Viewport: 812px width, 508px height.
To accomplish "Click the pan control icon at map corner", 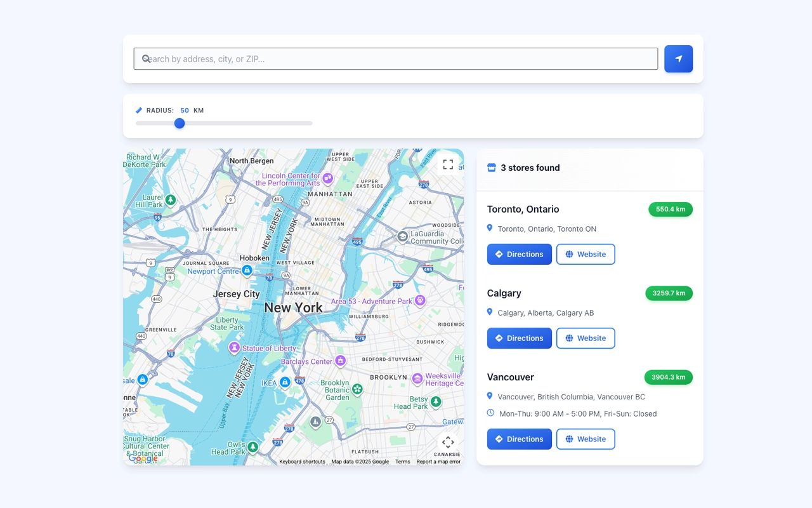I will 448,442.
